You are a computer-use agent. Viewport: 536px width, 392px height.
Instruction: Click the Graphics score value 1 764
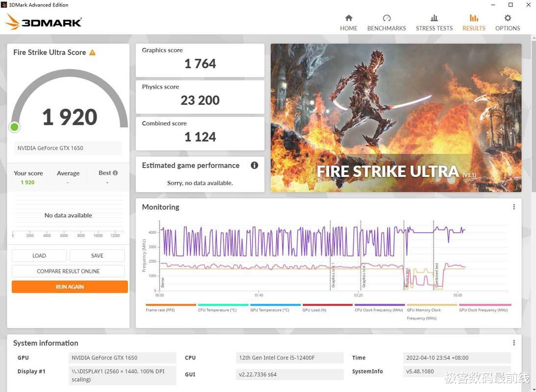pyautogui.click(x=200, y=64)
